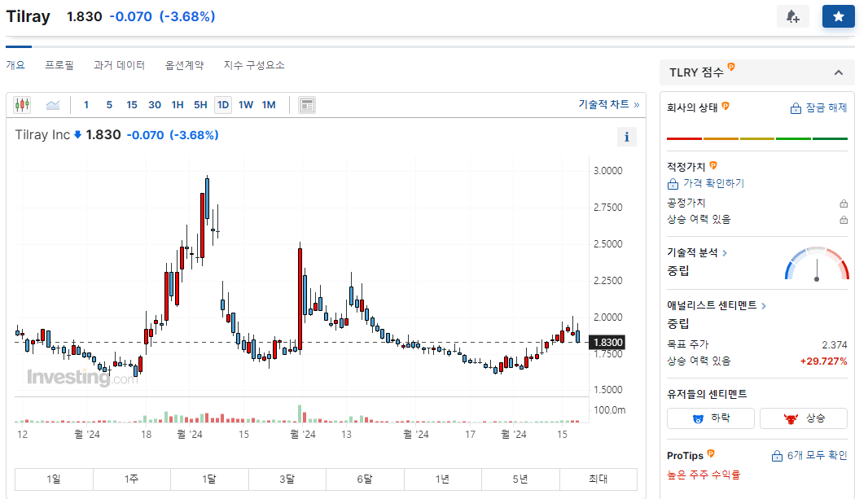Open the 과거 데이터 tab
868x499 pixels.
coord(119,65)
